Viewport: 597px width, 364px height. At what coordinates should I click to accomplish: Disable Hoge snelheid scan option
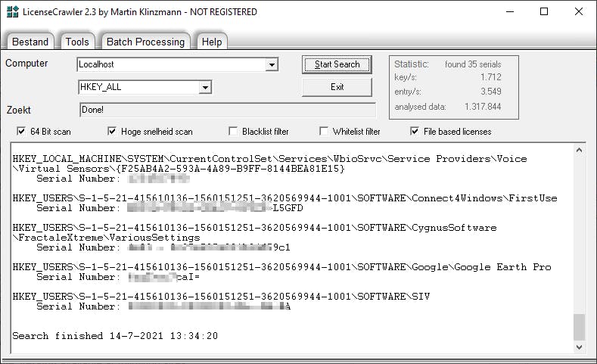pyautogui.click(x=113, y=132)
